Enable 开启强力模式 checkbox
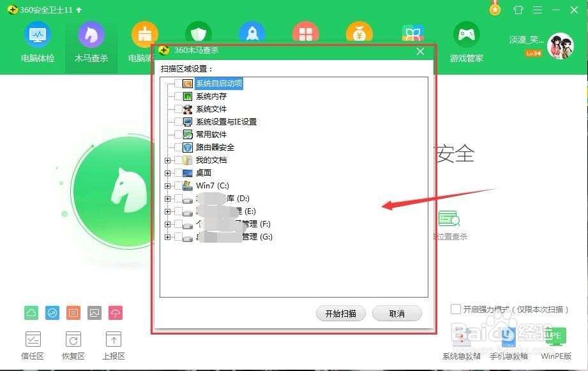The image size is (588, 371). [x=456, y=309]
